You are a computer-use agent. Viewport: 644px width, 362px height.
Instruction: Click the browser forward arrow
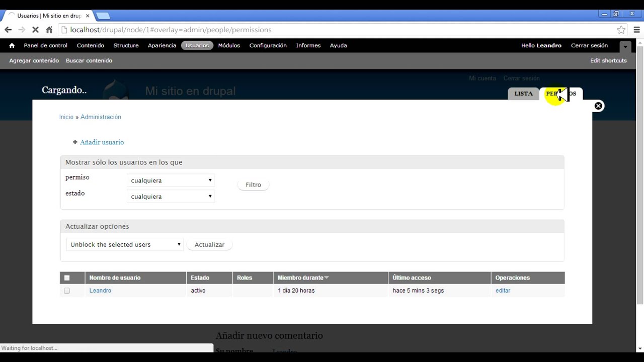(22, 30)
